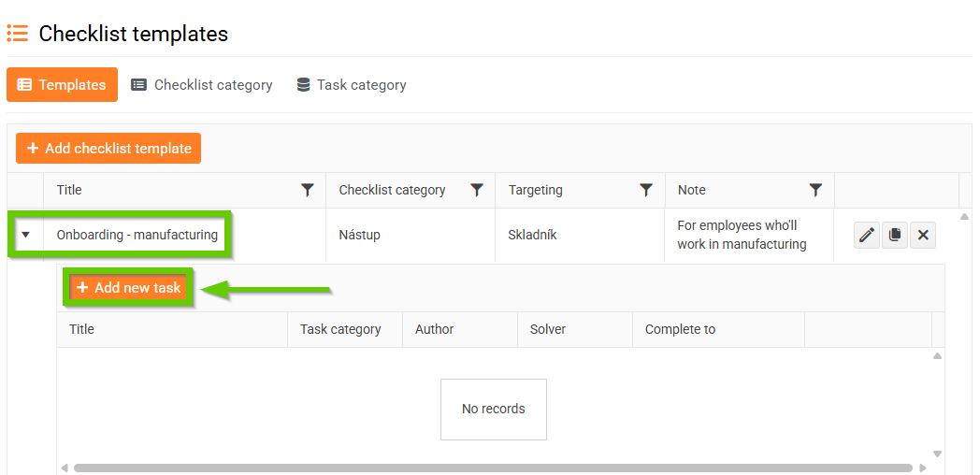
Task: Collapse the Onboarding - manufacturing row
Action: click(x=25, y=235)
